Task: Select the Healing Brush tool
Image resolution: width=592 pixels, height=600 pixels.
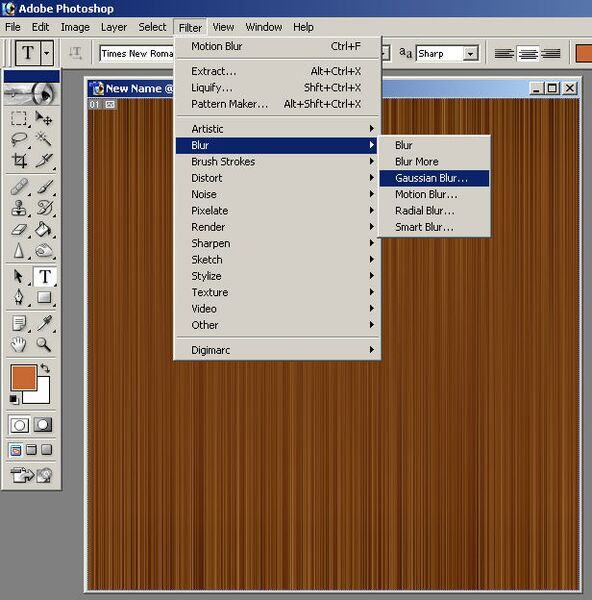Action: pyautogui.click(x=18, y=187)
